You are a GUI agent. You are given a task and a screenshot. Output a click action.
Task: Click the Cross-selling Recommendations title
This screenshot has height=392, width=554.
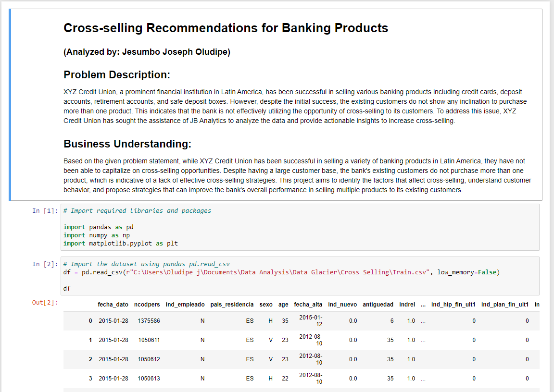pyautogui.click(x=226, y=28)
